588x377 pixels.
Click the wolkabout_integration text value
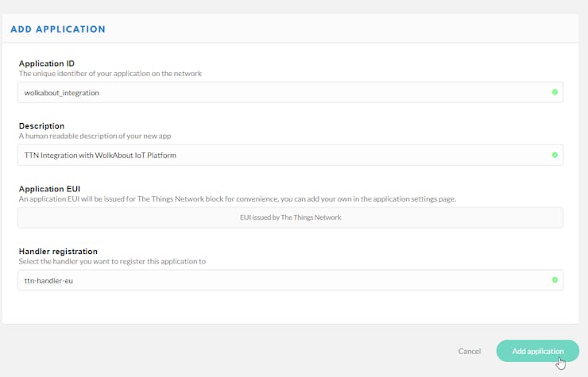point(61,93)
